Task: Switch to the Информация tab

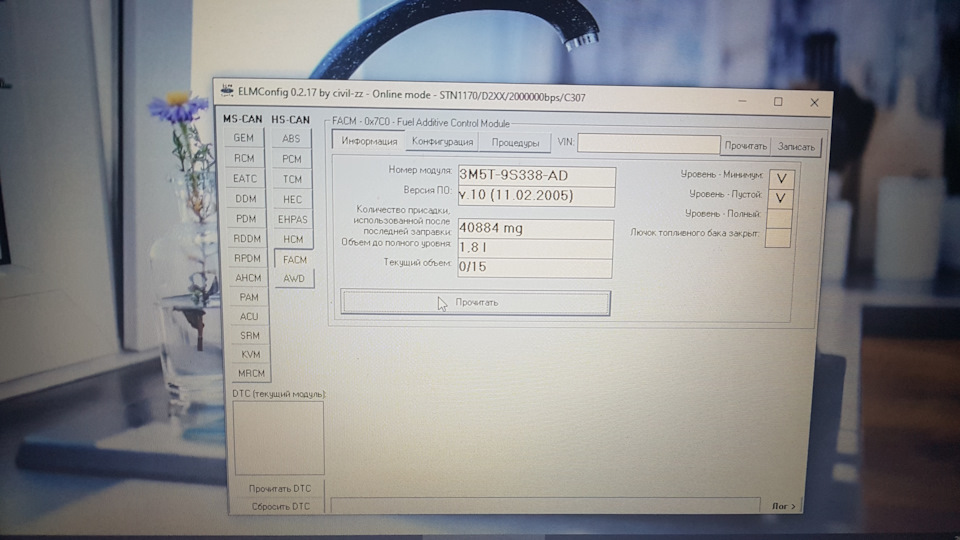Action: pyautogui.click(x=369, y=141)
